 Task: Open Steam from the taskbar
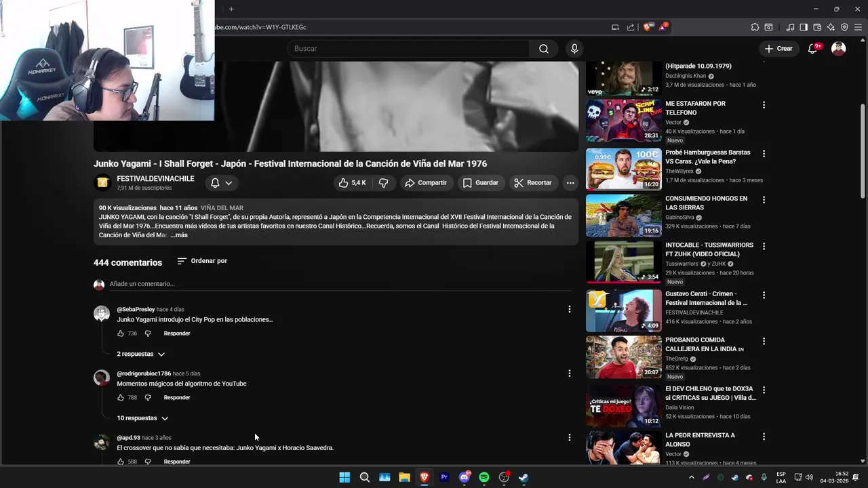click(x=524, y=477)
